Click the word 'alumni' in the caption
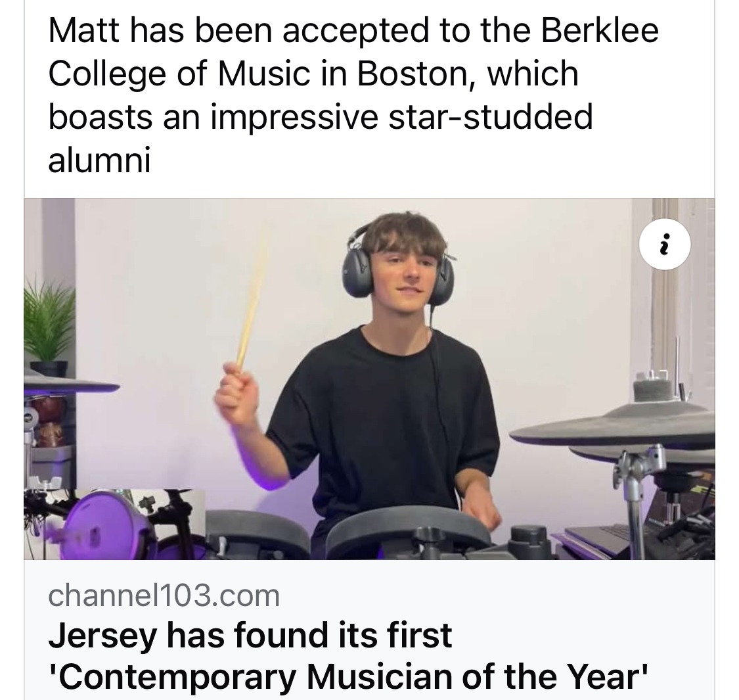 [x=99, y=159]
